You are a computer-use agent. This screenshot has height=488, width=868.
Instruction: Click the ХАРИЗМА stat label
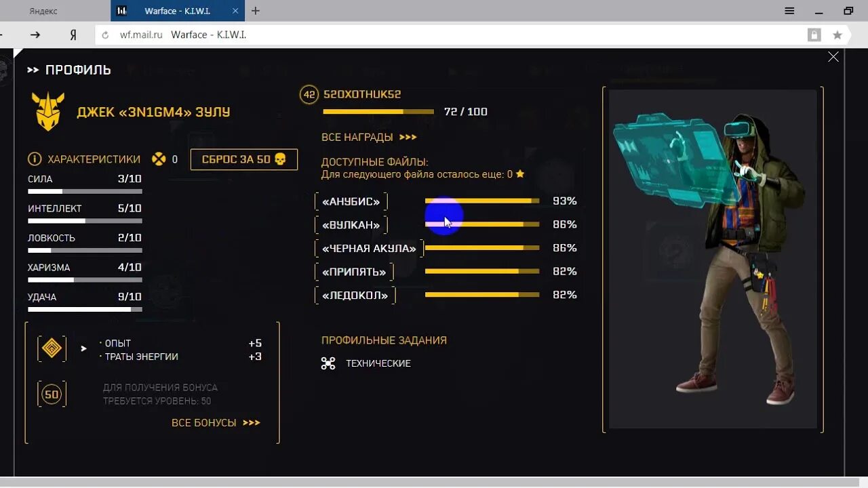(49, 268)
